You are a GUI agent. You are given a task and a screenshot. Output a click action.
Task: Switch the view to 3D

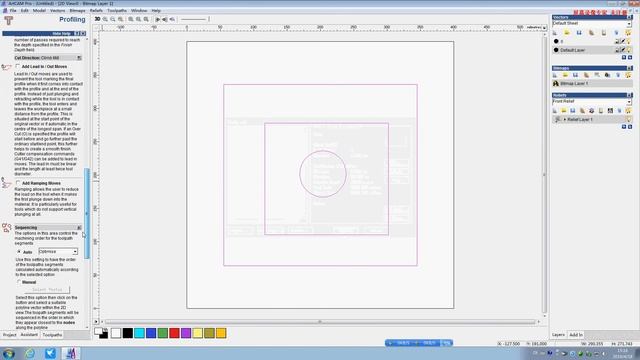97,19
